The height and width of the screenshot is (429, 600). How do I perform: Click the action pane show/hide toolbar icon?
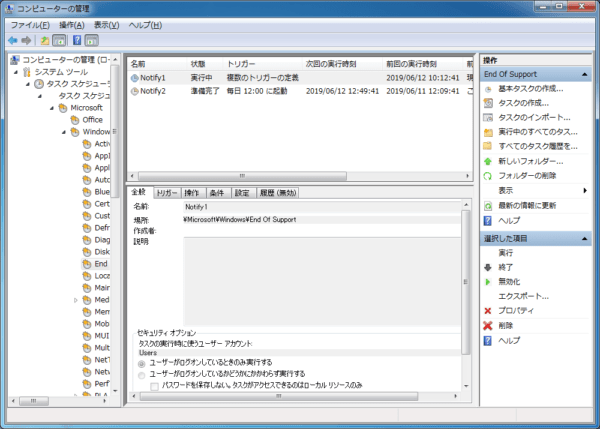[91, 40]
